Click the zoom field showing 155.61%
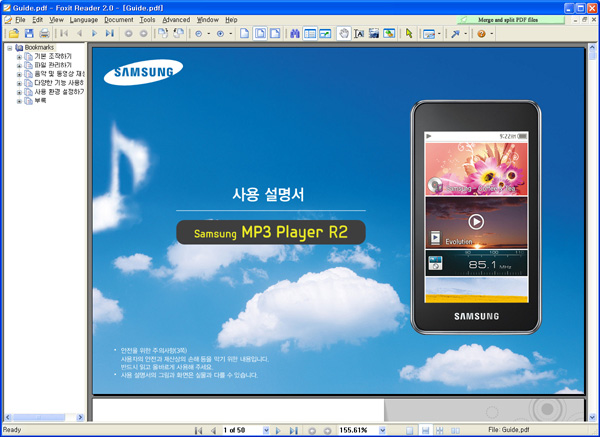 pos(358,430)
